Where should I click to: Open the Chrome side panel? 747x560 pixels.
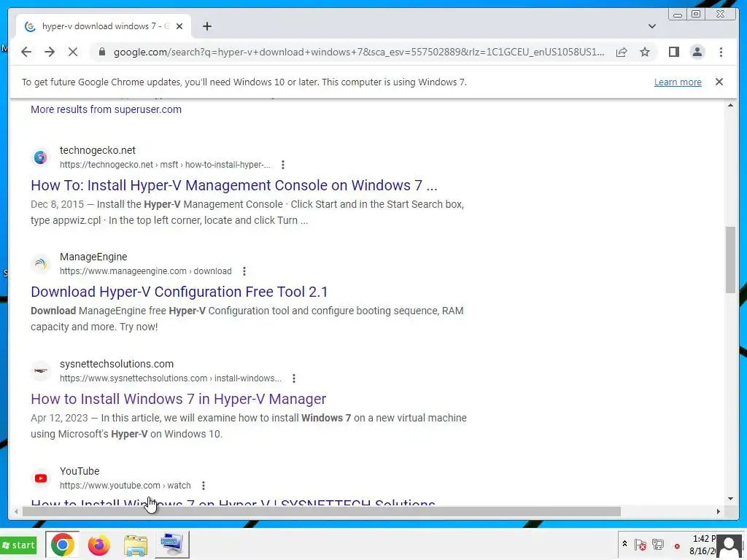673,52
